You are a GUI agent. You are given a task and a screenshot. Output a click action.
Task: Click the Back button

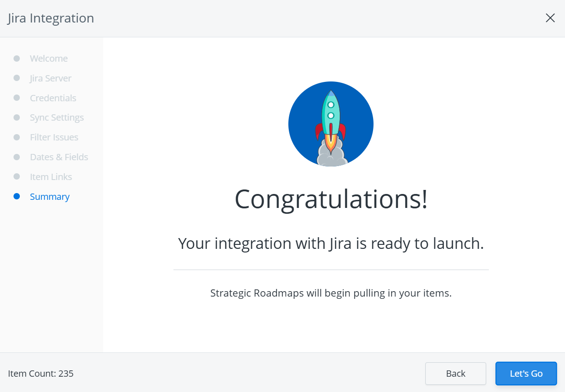(x=456, y=373)
